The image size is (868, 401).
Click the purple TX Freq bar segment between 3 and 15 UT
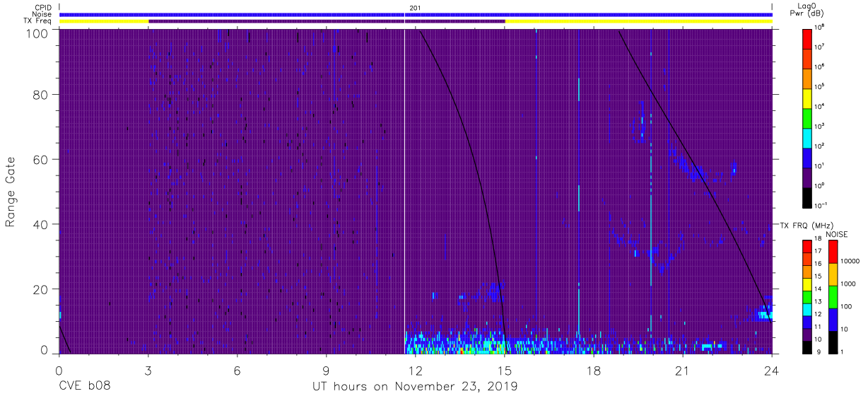coord(327,21)
